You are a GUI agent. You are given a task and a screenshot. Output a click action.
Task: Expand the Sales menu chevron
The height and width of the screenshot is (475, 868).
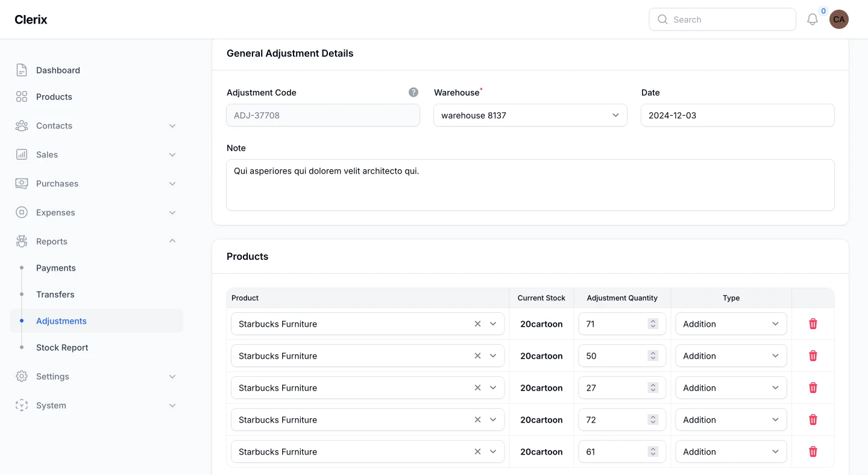[172, 154]
